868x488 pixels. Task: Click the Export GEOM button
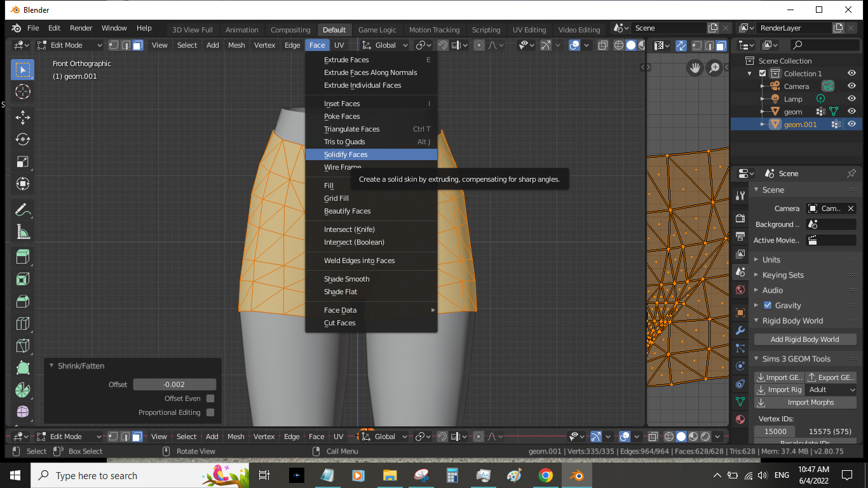[x=831, y=377]
